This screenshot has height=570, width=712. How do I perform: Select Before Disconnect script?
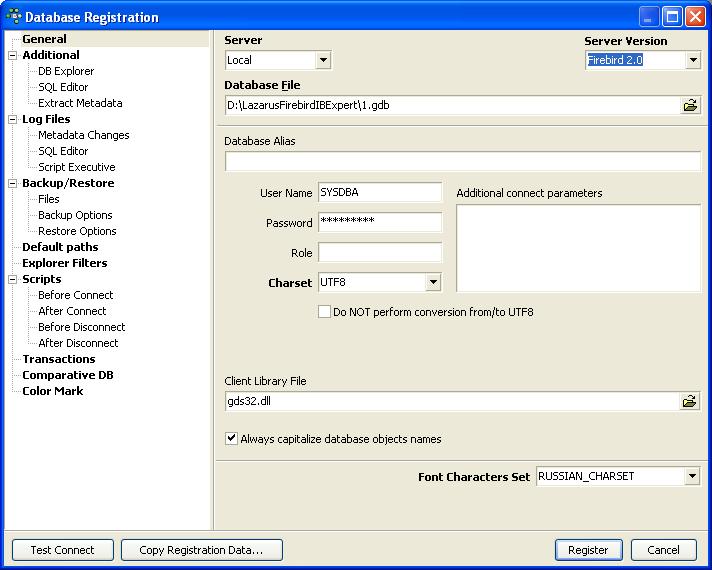pos(82,327)
